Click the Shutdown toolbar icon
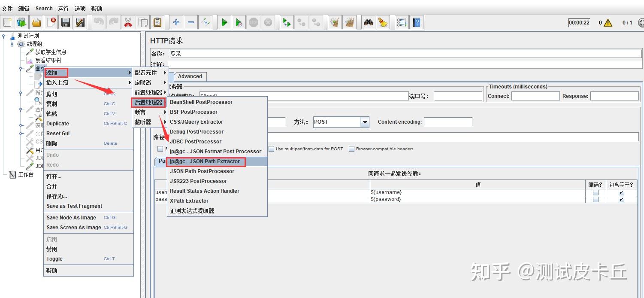 click(x=268, y=22)
